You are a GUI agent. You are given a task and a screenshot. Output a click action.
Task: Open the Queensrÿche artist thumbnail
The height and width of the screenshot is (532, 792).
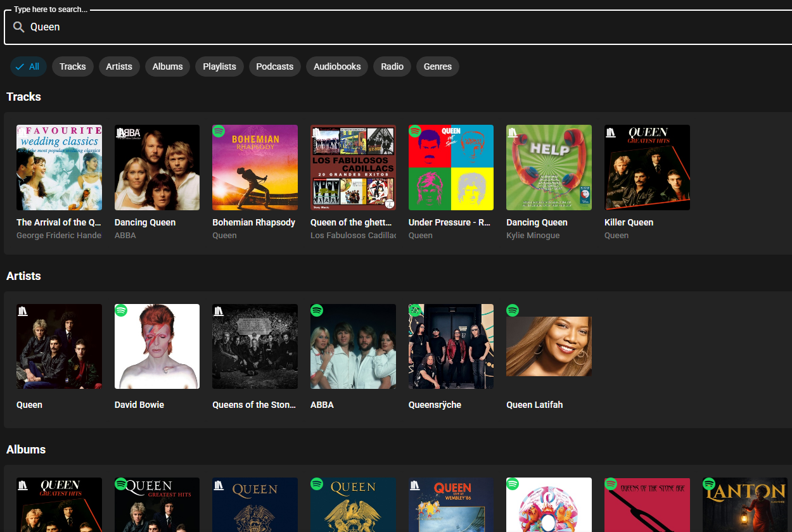pos(451,346)
